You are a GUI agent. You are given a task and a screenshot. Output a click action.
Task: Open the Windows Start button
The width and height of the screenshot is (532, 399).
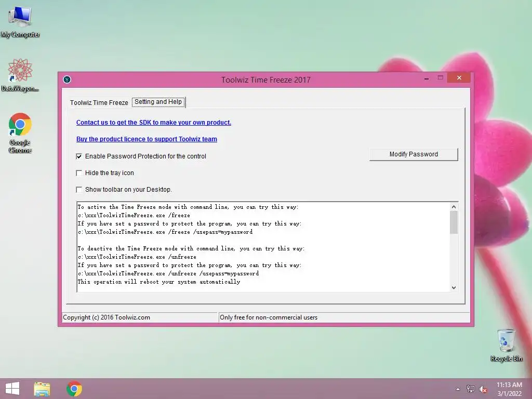coord(12,389)
